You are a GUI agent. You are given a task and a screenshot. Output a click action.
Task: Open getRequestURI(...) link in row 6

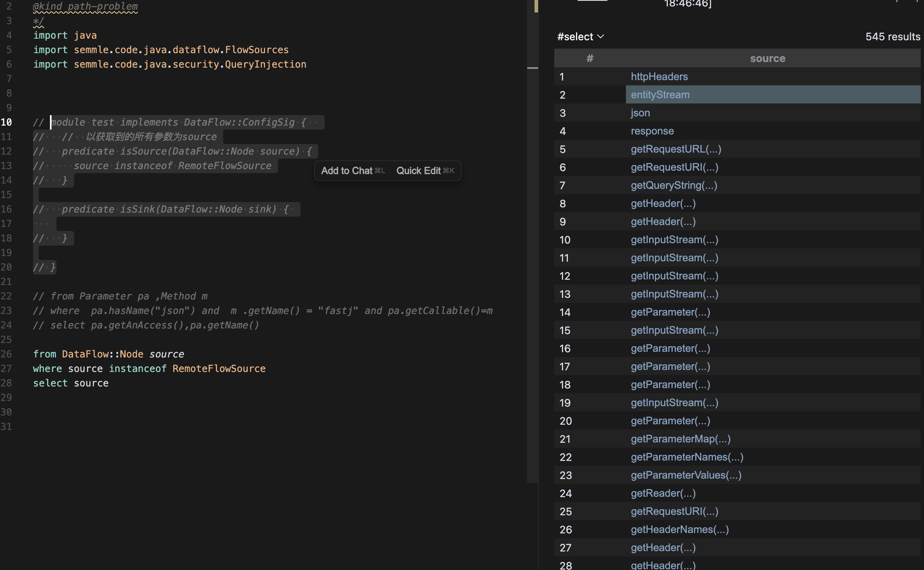coord(675,167)
